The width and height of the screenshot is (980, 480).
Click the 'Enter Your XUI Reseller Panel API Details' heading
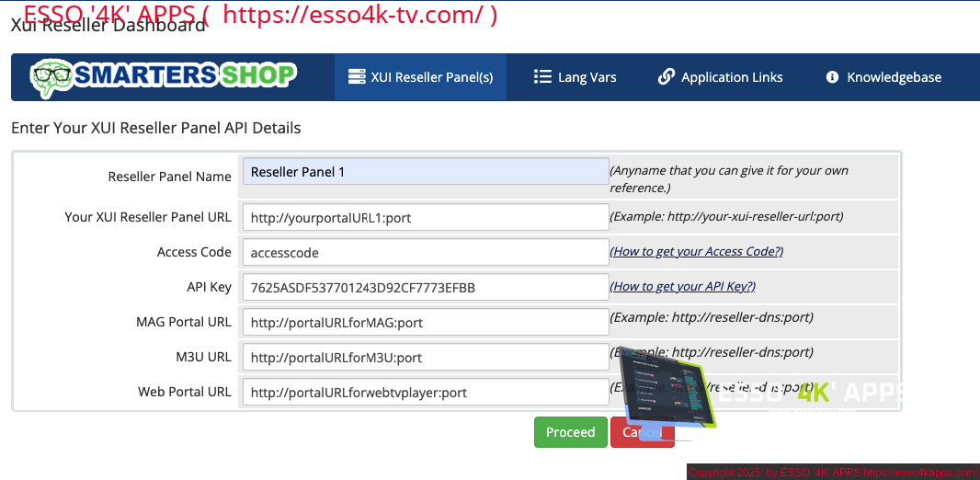click(156, 128)
